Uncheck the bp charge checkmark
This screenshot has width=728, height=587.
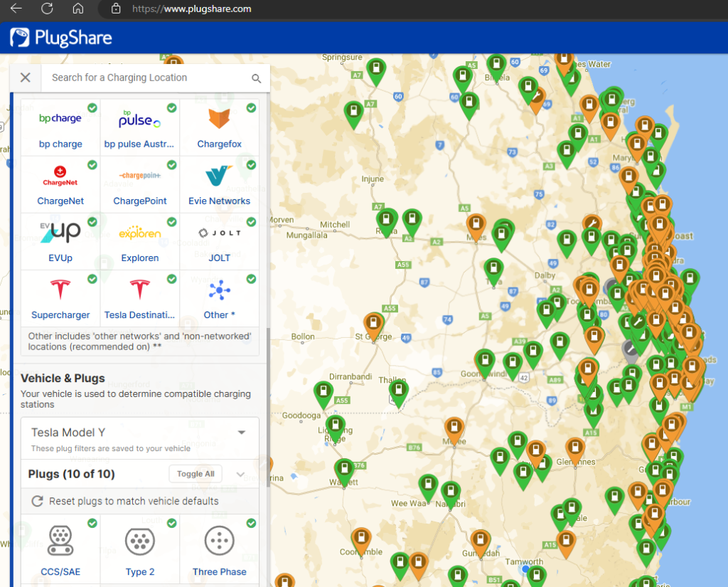click(x=92, y=108)
